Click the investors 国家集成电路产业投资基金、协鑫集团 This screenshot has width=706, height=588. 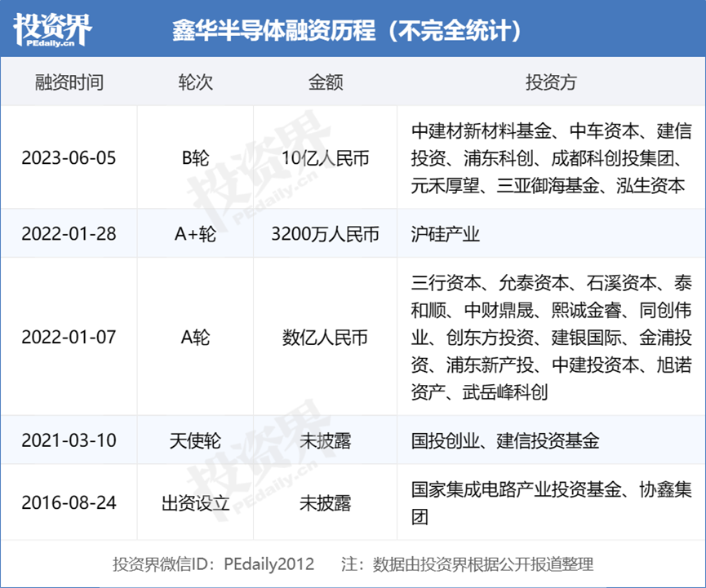[x=551, y=502]
